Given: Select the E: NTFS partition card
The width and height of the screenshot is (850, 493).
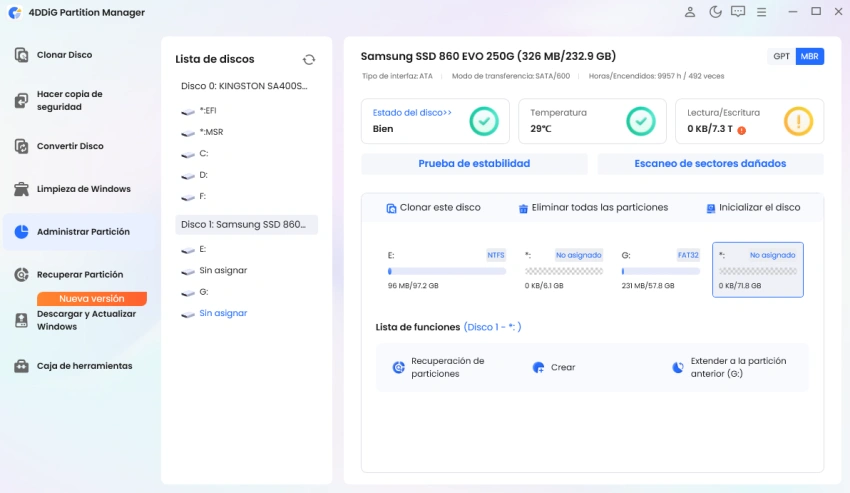Looking at the screenshot, I should click(447, 270).
